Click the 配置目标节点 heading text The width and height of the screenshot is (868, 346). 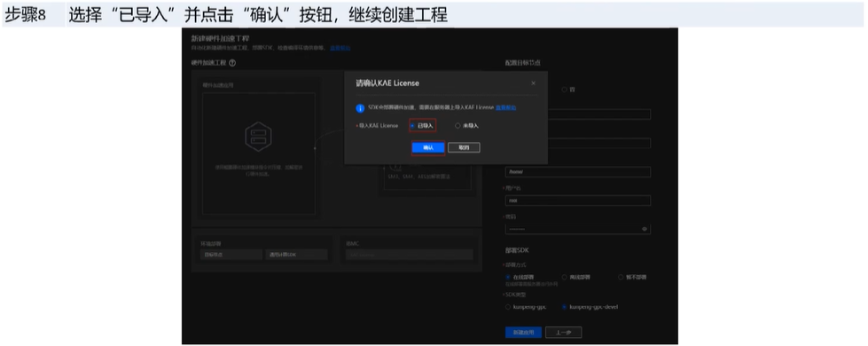click(522, 63)
